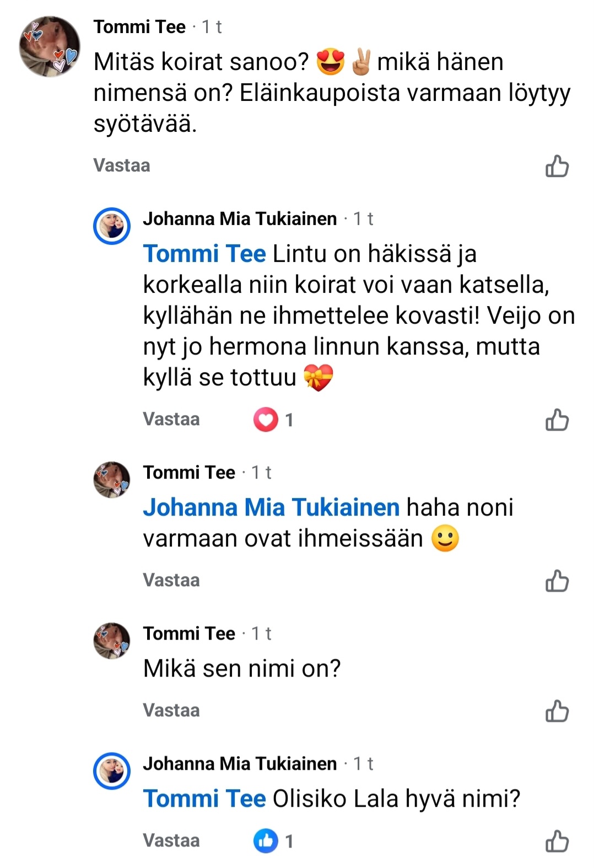This screenshot has height=868, width=594.
Task: Open Tommi's avatar next to 'Mikä sen nimi on?'
Action: point(112,641)
